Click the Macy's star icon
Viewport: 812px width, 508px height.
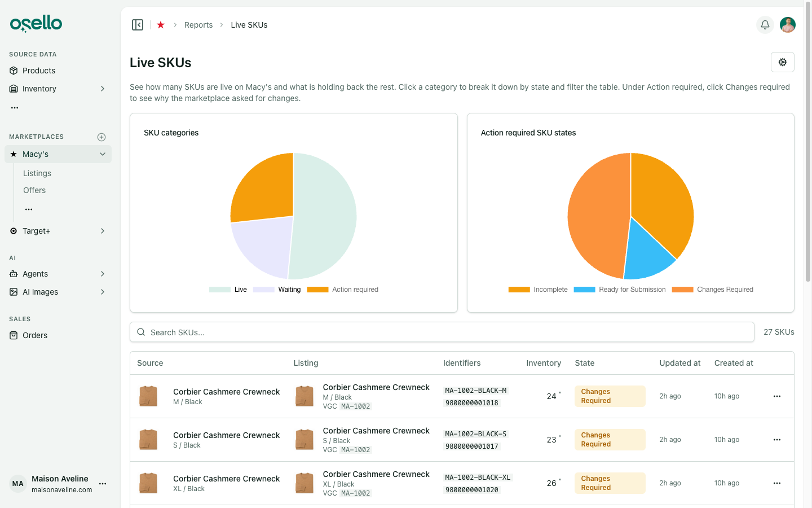pyautogui.click(x=14, y=154)
